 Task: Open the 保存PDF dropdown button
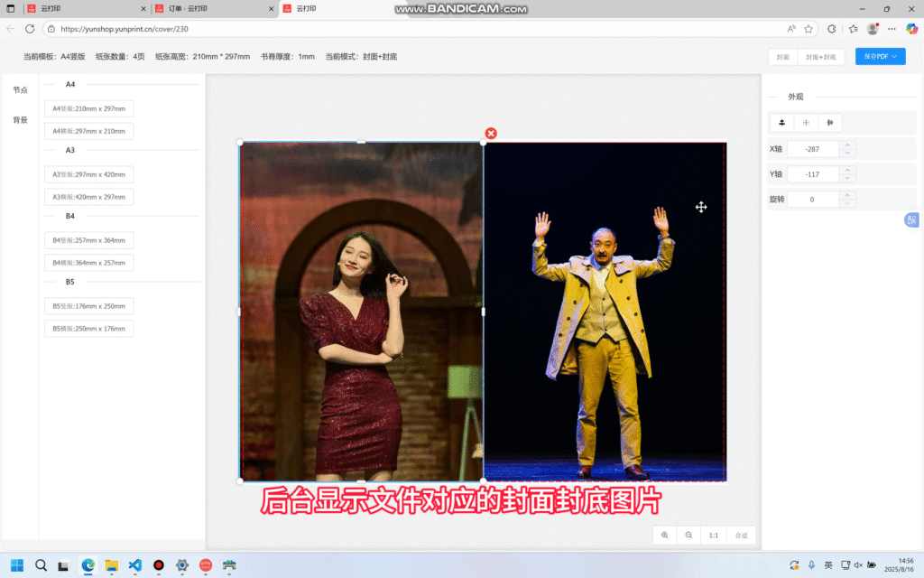(x=881, y=57)
